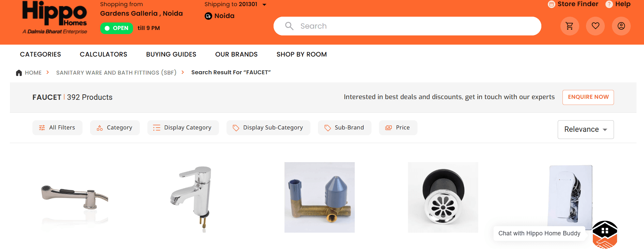This screenshot has height=249, width=644.
Task: Click the ENQUIRE NOW button
Action: pyautogui.click(x=588, y=97)
